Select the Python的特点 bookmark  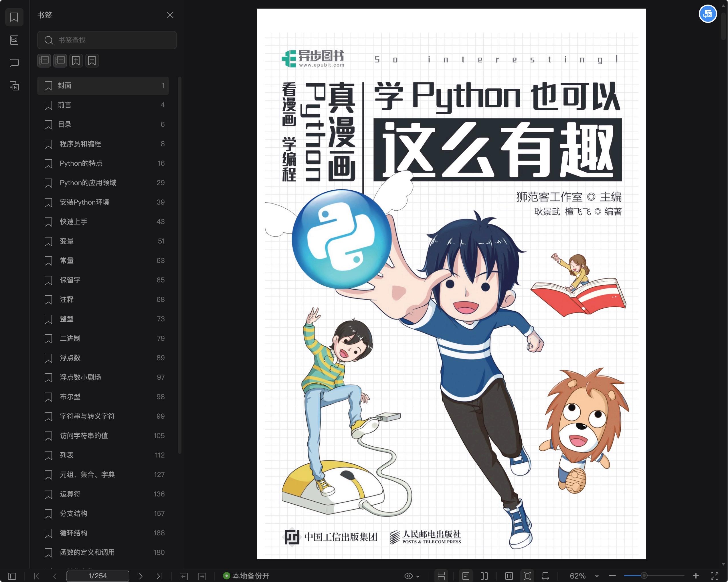pos(103,163)
